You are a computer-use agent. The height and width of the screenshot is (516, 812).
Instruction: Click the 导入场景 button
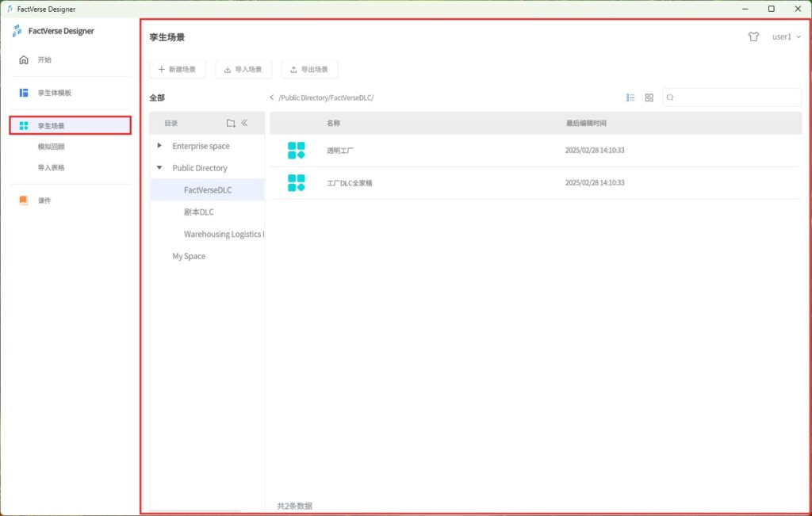[x=243, y=70]
